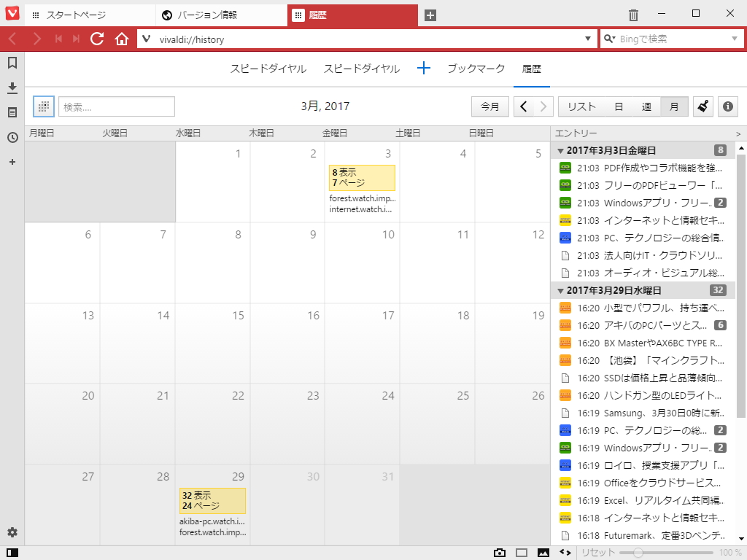Add a web panel with plus icon
747x560 pixels.
coord(12,162)
